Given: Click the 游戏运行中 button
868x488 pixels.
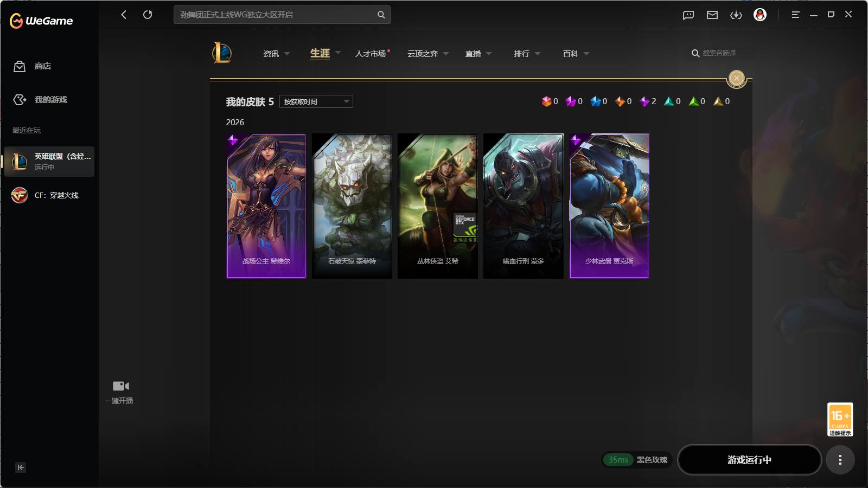Looking at the screenshot, I should coord(749,460).
